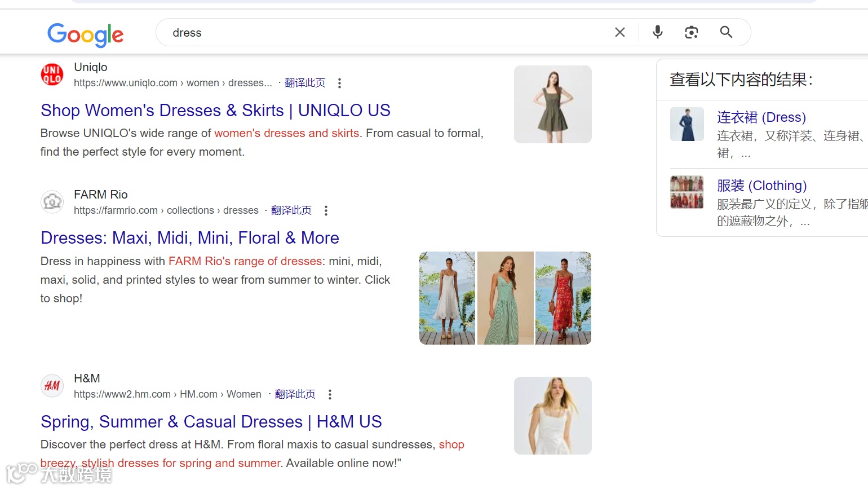View the Uniqlo green dress thumbnail
This screenshot has height=489, width=868.
coord(553,104)
